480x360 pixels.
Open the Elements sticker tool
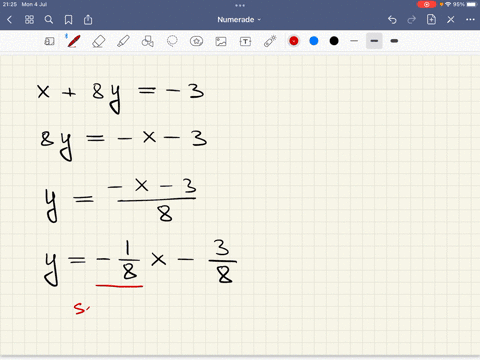click(196, 41)
